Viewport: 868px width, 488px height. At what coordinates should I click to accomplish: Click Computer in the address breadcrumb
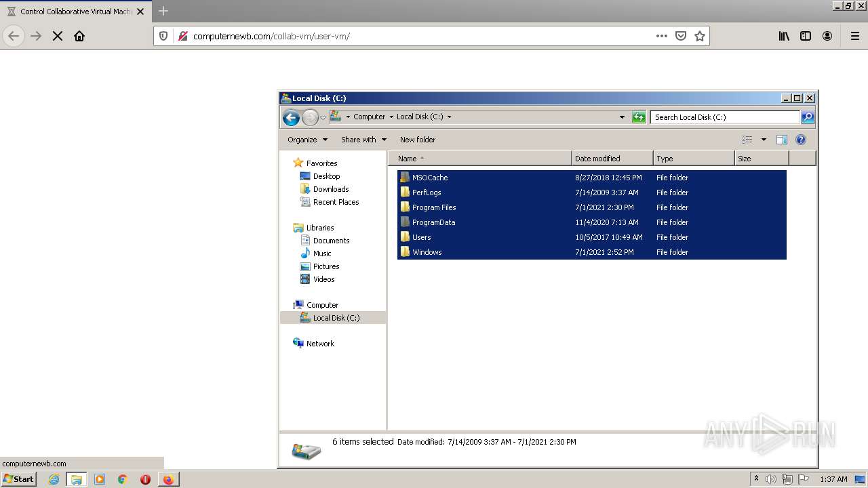click(x=369, y=117)
